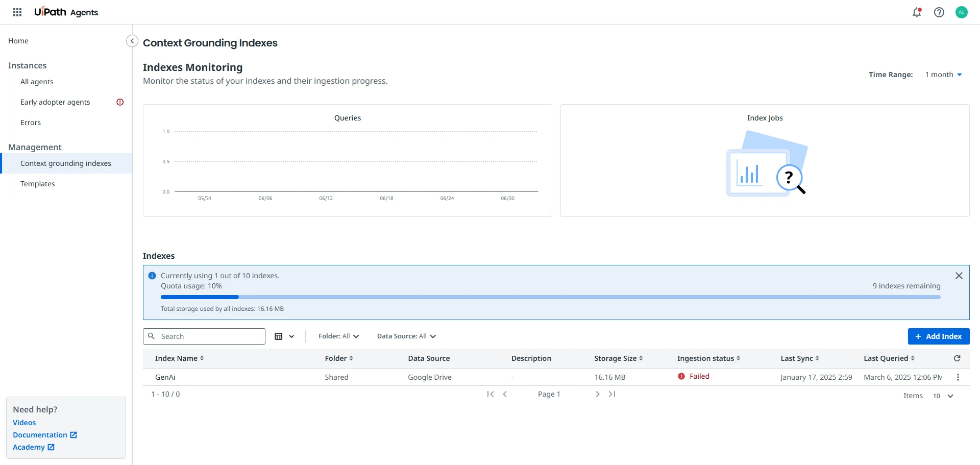This screenshot has width=980, height=465.
Task: Click the Early adopter agents warning icon
Action: coord(120,102)
